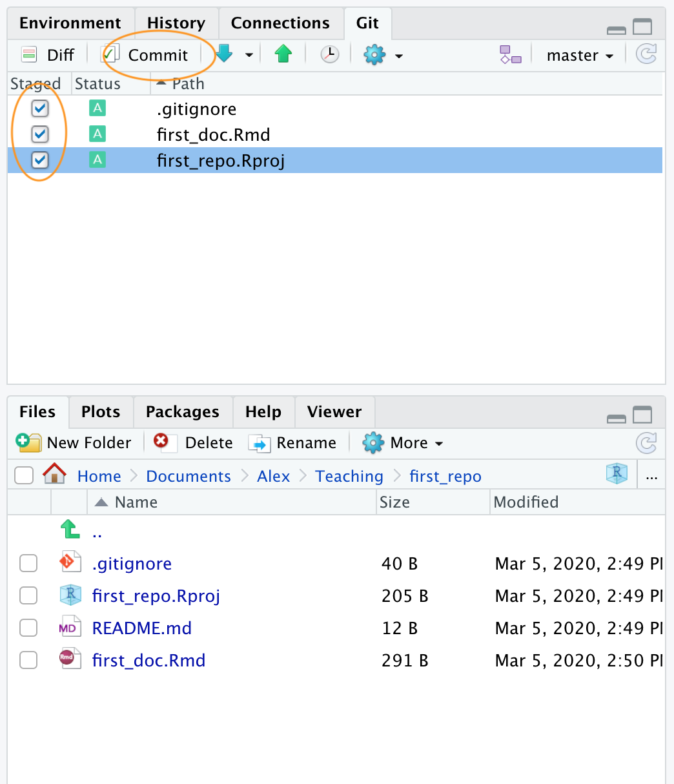Switch to the Environment tab
674x784 pixels.
tap(70, 23)
